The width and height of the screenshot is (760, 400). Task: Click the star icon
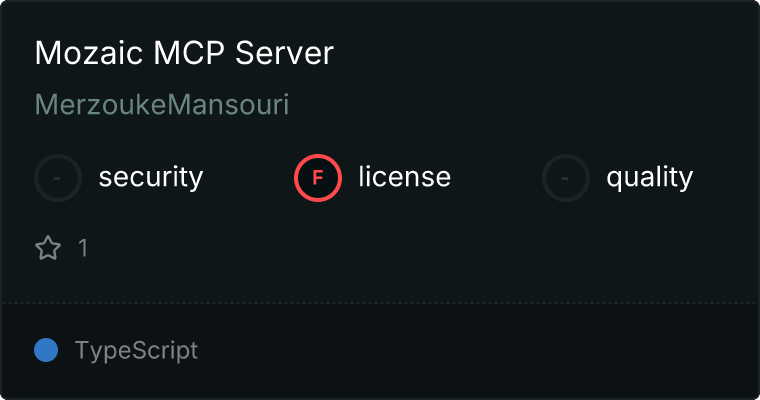pyautogui.click(x=48, y=248)
